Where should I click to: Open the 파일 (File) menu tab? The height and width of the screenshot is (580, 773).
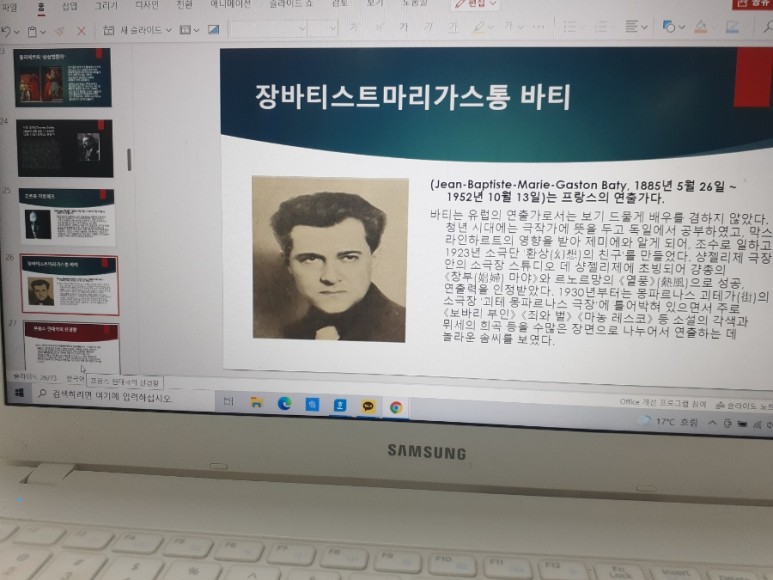[x=9, y=7]
